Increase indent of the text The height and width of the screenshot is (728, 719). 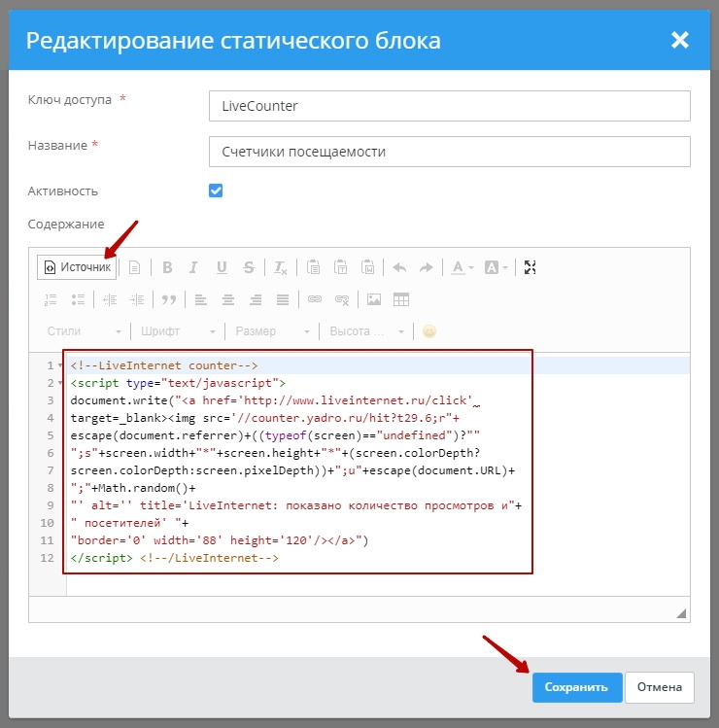point(137,300)
